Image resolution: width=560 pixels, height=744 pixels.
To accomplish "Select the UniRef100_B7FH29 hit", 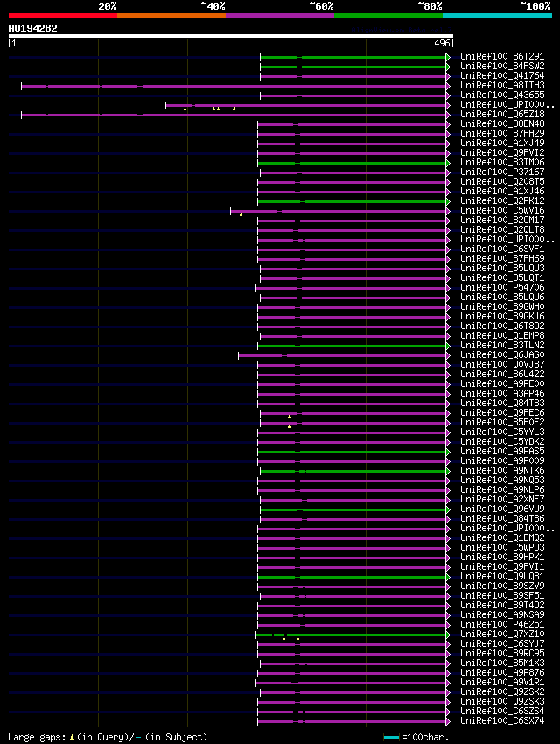I will (502, 133).
